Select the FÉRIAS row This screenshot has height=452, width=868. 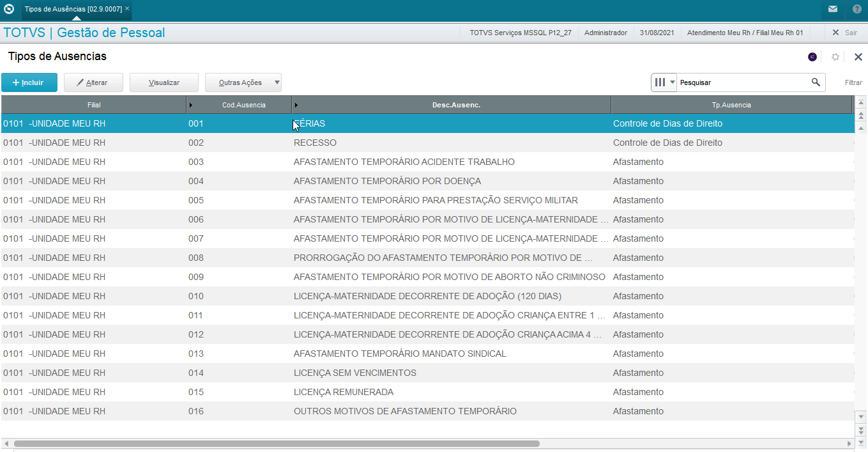tap(427, 123)
